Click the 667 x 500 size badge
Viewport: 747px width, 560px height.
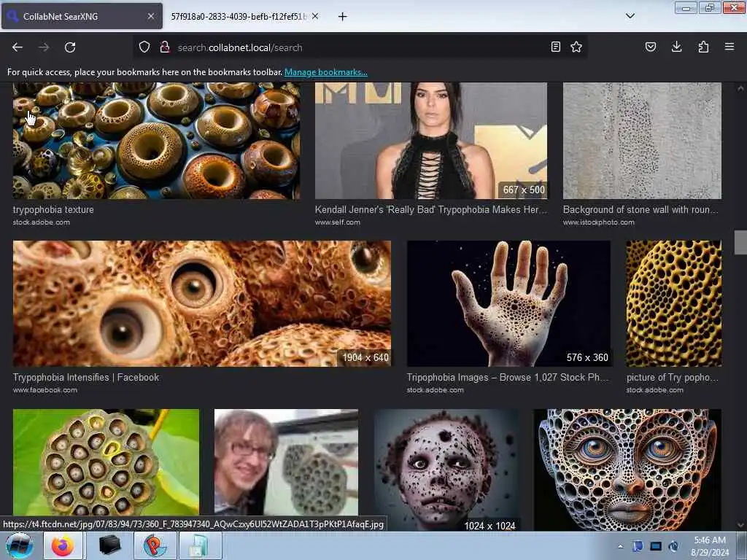(x=524, y=190)
